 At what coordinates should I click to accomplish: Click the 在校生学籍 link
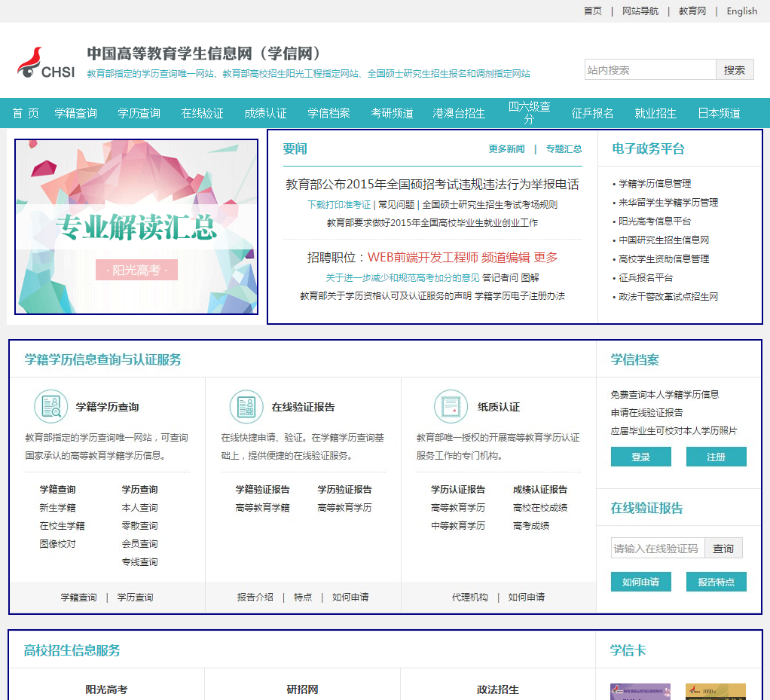[x=62, y=526]
